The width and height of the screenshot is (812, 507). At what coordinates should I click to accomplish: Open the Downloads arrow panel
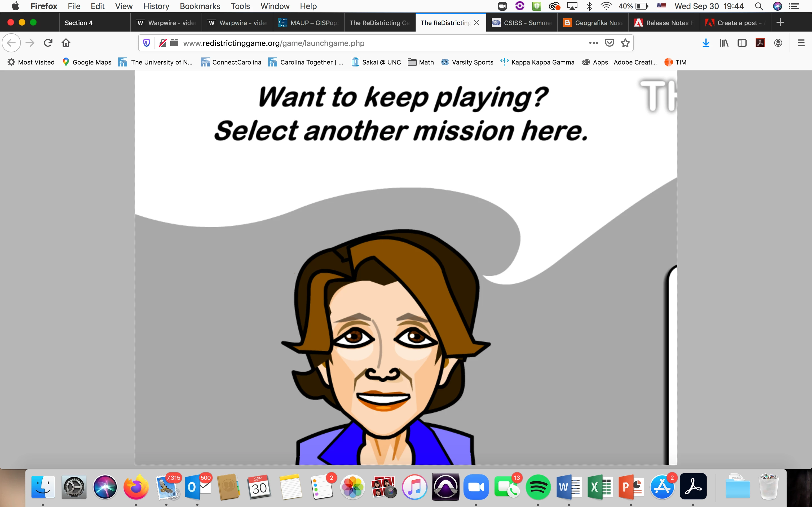[x=706, y=43]
